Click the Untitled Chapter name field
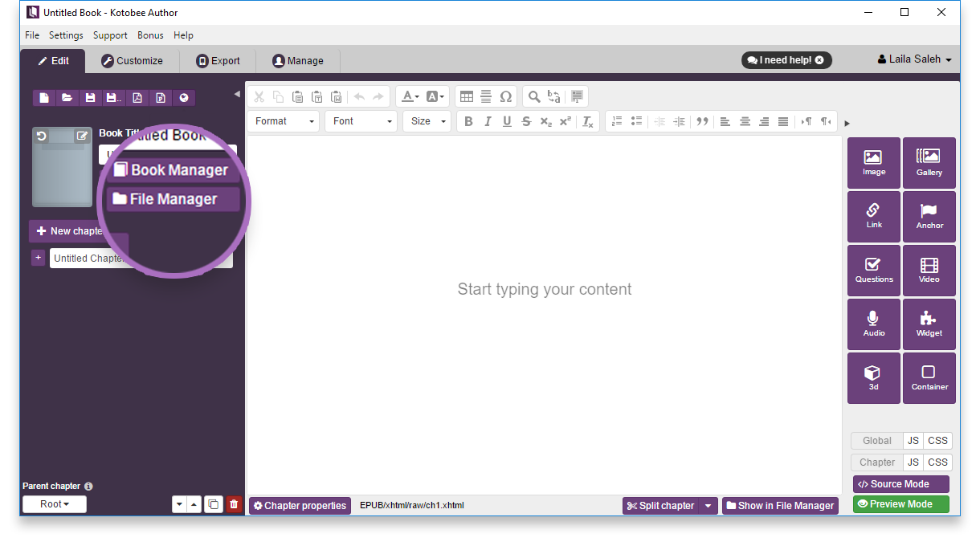Viewport: 980px width, 546px height. click(88, 259)
